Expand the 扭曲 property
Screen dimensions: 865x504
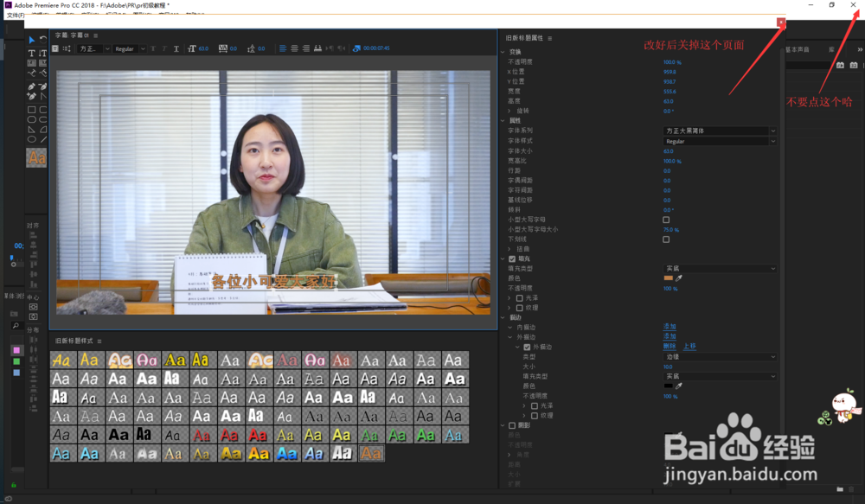coord(509,249)
